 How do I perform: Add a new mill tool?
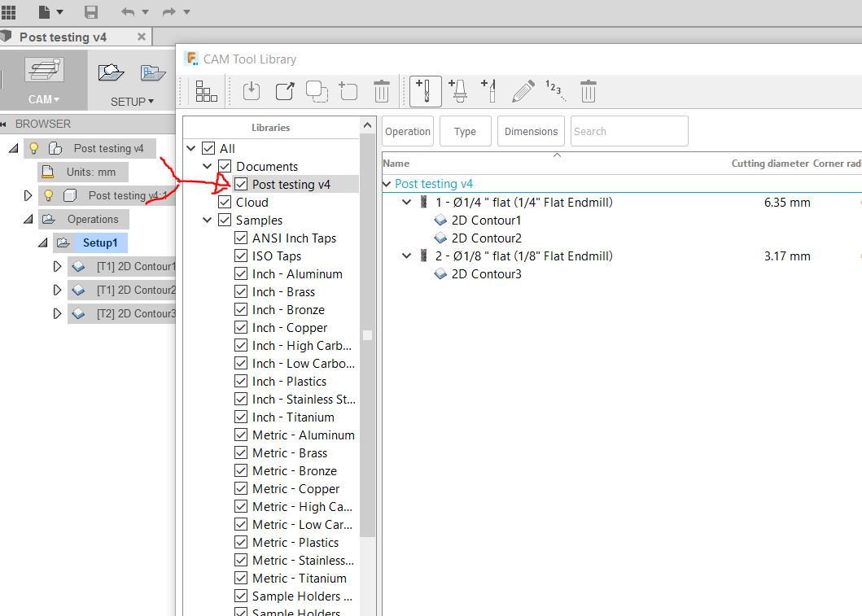pyautogui.click(x=426, y=91)
